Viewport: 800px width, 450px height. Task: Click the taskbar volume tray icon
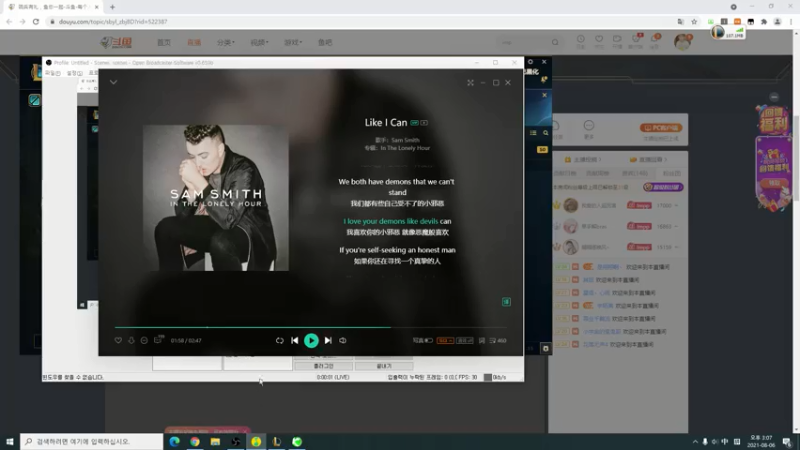point(714,441)
